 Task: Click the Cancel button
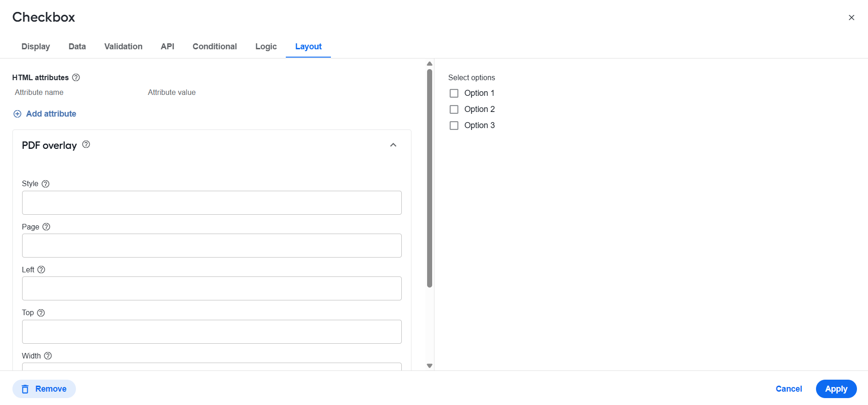(x=789, y=389)
